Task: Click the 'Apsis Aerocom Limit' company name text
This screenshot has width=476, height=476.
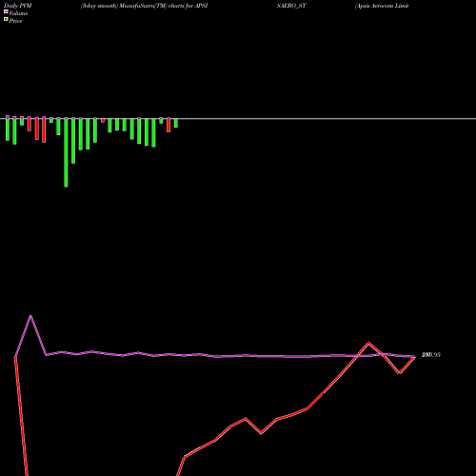Action: pos(382,6)
